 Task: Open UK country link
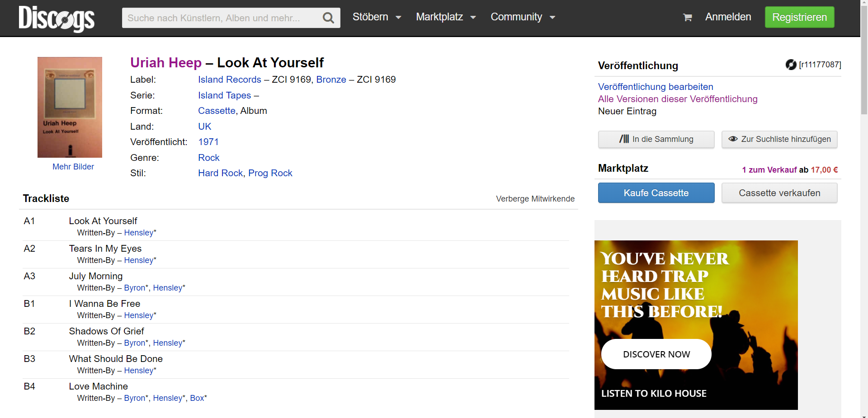(205, 127)
